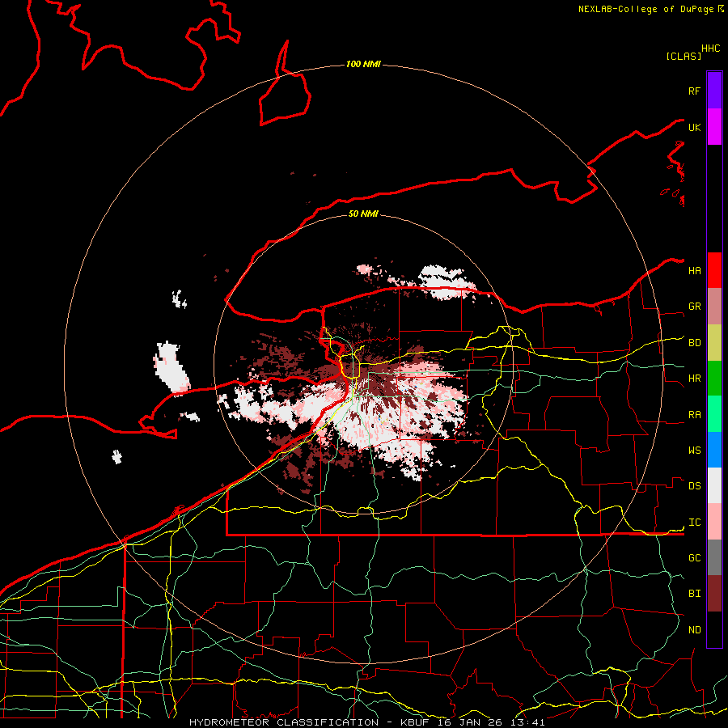Click the IC legend label
Viewport: 728px width, 728px height.
694,523
